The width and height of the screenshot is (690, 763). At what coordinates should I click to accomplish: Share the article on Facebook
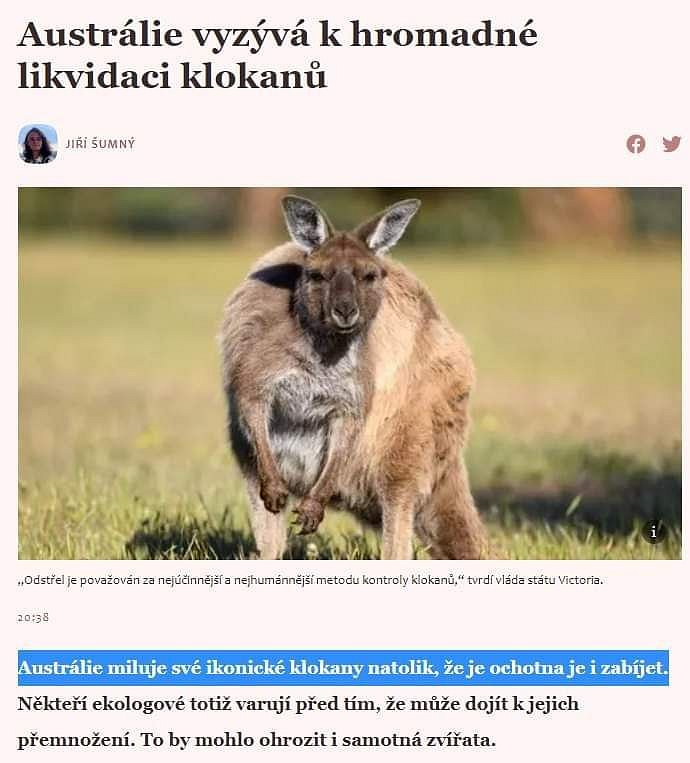(636, 144)
